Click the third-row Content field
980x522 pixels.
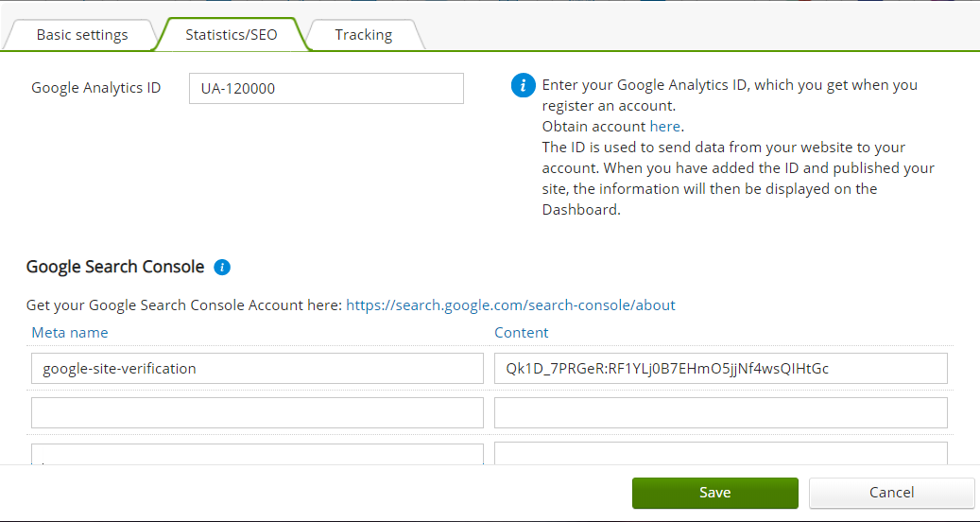[720, 453]
